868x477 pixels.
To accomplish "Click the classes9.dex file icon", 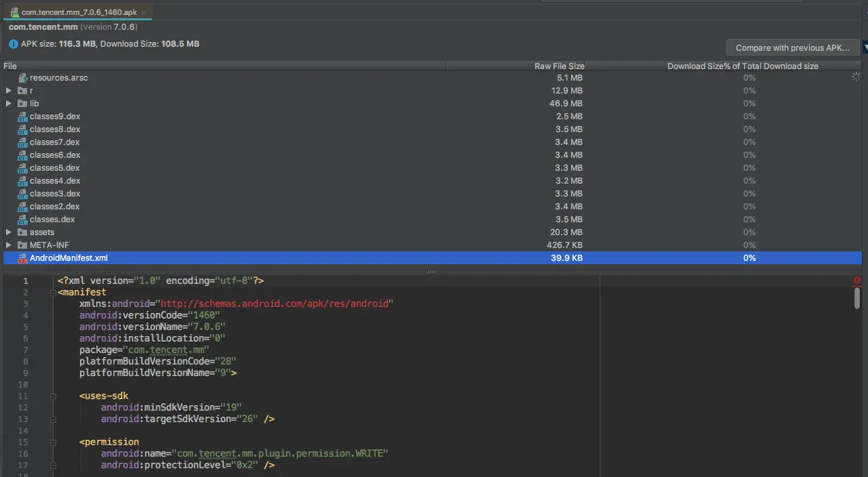I will 22,117.
